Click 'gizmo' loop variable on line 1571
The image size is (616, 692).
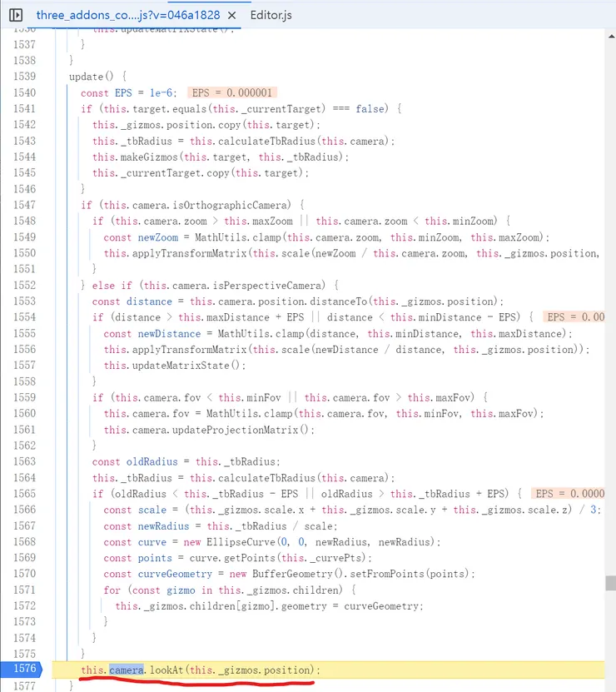(x=181, y=590)
